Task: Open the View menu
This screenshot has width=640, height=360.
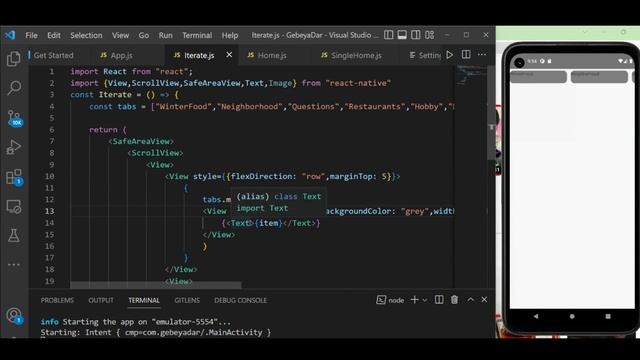Action: coord(120,36)
